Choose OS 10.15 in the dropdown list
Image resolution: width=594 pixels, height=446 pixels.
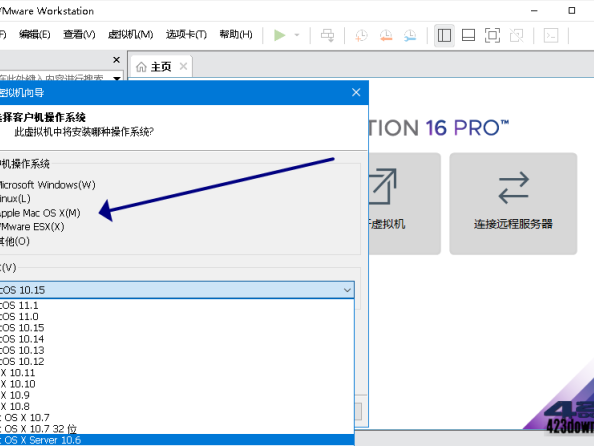pyautogui.click(x=177, y=328)
